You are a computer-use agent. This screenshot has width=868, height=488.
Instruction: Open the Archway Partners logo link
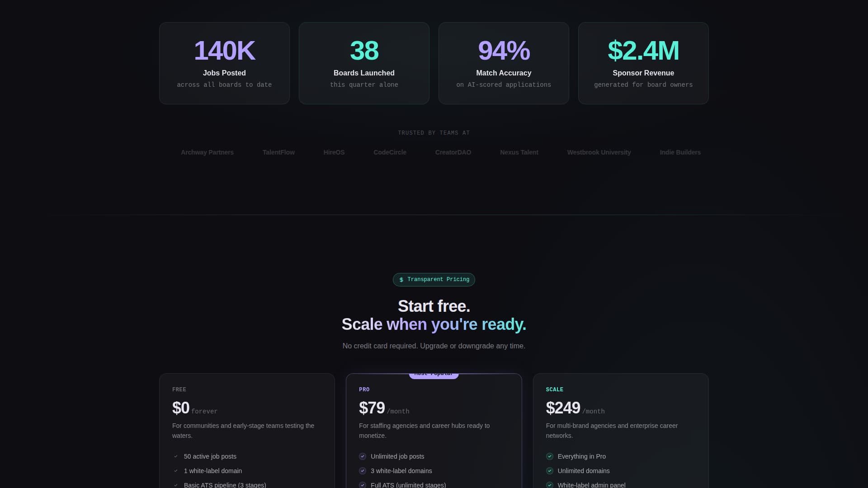(207, 152)
